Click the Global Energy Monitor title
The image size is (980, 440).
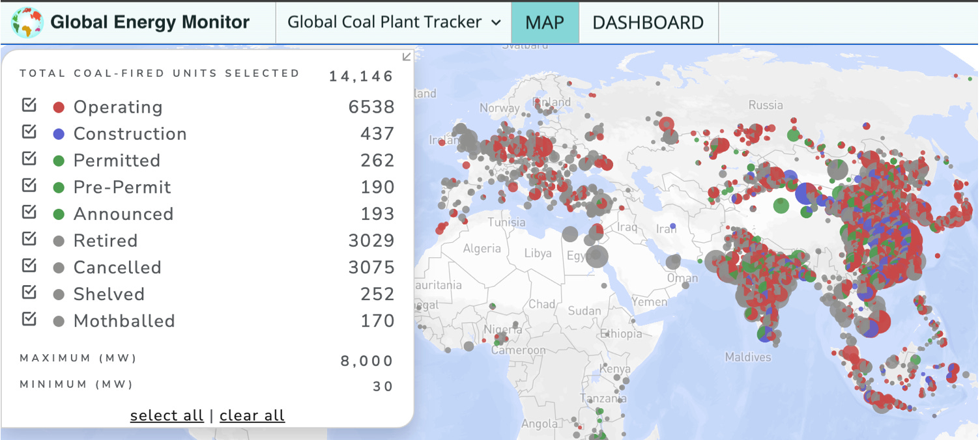click(150, 22)
